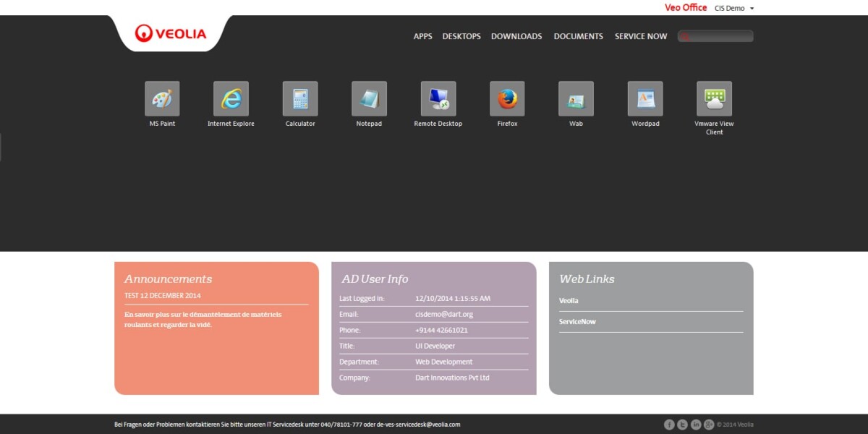Start the Calculator app

tap(300, 99)
